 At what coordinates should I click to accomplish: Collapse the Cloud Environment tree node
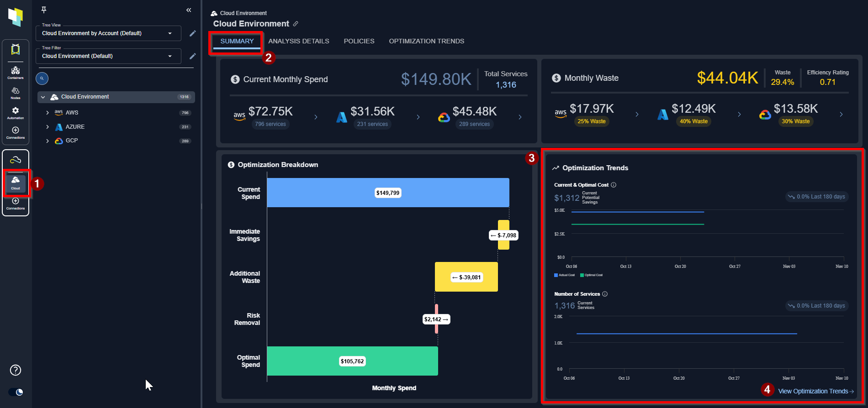(x=43, y=97)
